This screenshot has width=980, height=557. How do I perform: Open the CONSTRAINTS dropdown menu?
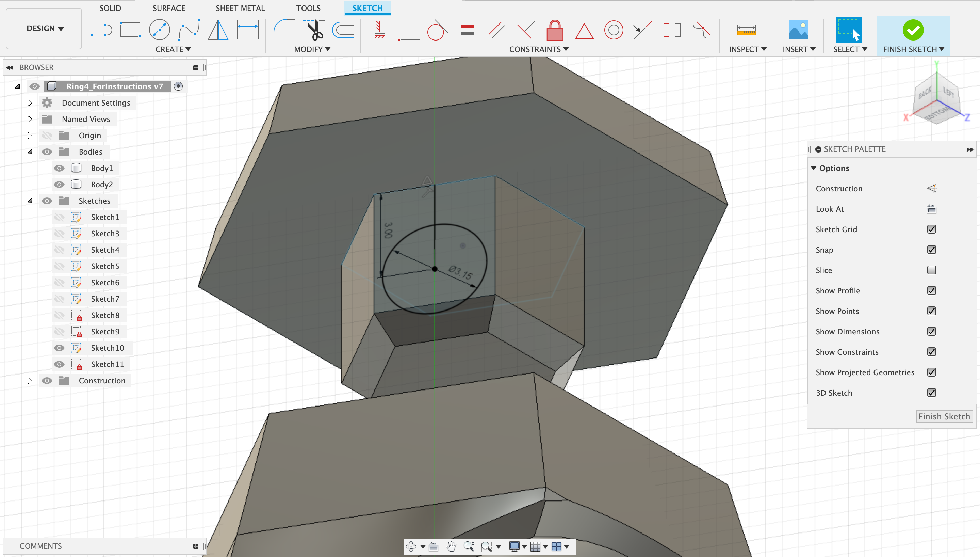coord(538,49)
